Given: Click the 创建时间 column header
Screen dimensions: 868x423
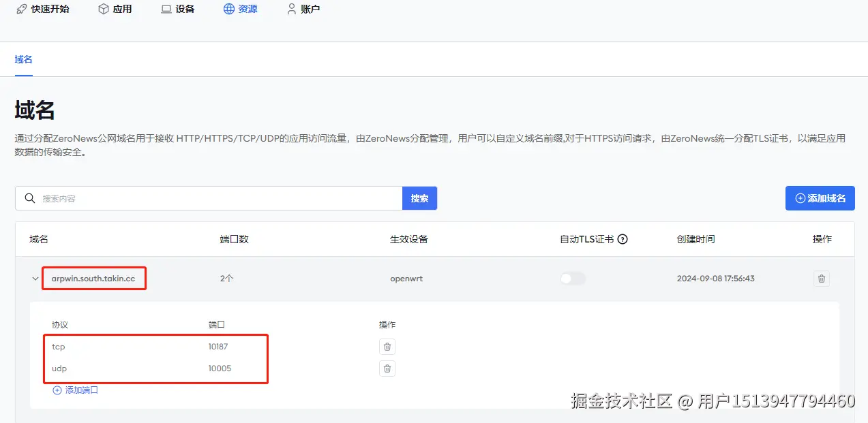Looking at the screenshot, I should pos(695,239).
